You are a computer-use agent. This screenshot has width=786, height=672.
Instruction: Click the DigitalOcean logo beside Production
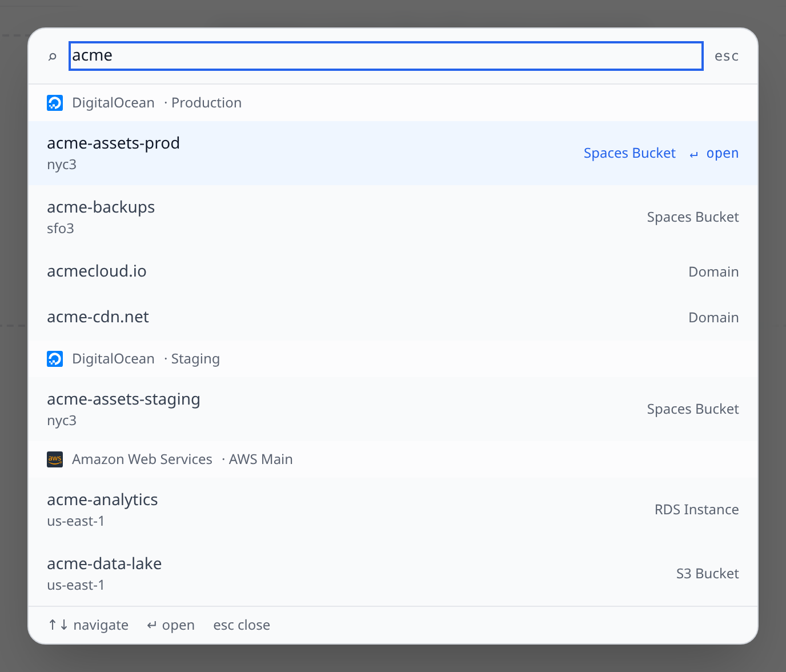coord(55,103)
